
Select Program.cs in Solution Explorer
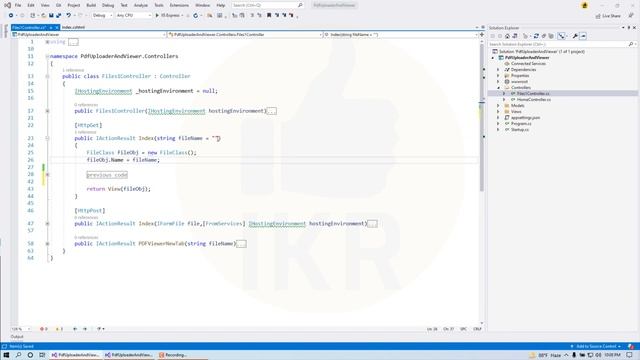click(x=518, y=124)
